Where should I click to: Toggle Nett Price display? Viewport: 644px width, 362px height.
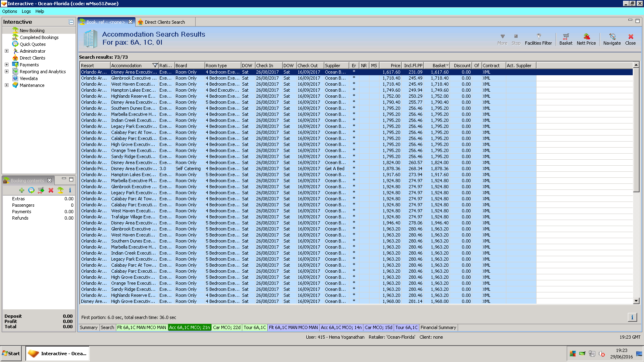[x=586, y=39]
